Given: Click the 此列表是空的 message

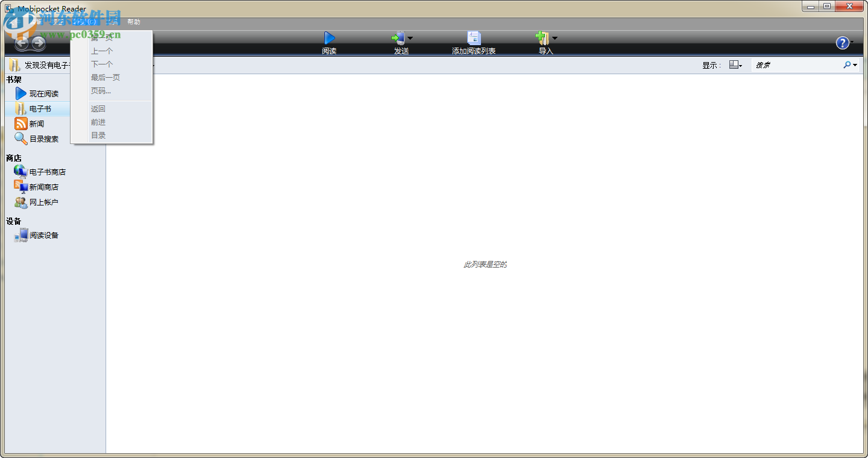Looking at the screenshot, I should (485, 265).
